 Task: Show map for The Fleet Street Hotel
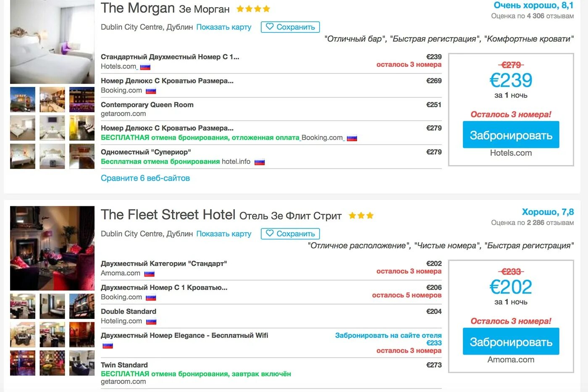click(x=224, y=234)
